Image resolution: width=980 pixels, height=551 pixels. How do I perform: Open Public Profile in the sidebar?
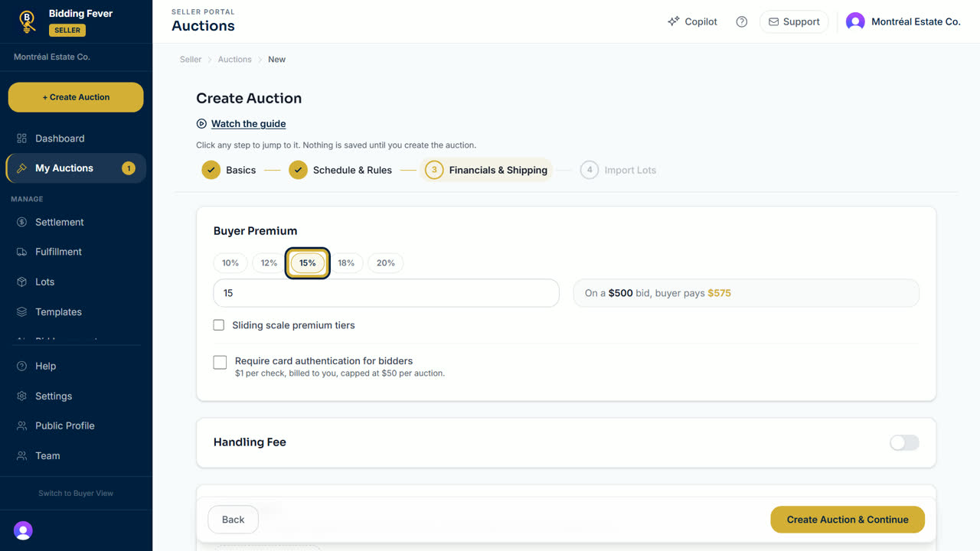(x=76, y=425)
